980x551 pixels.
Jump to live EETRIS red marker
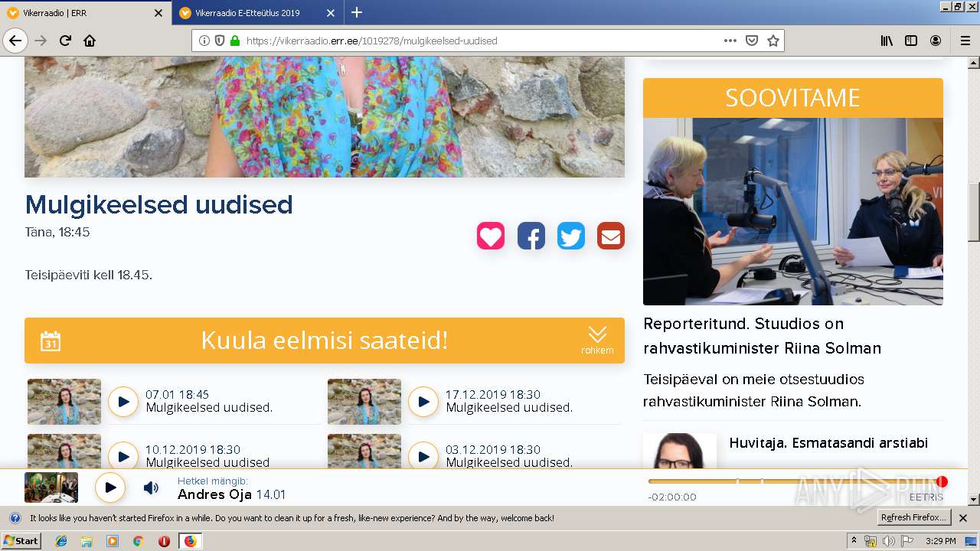coord(942,481)
